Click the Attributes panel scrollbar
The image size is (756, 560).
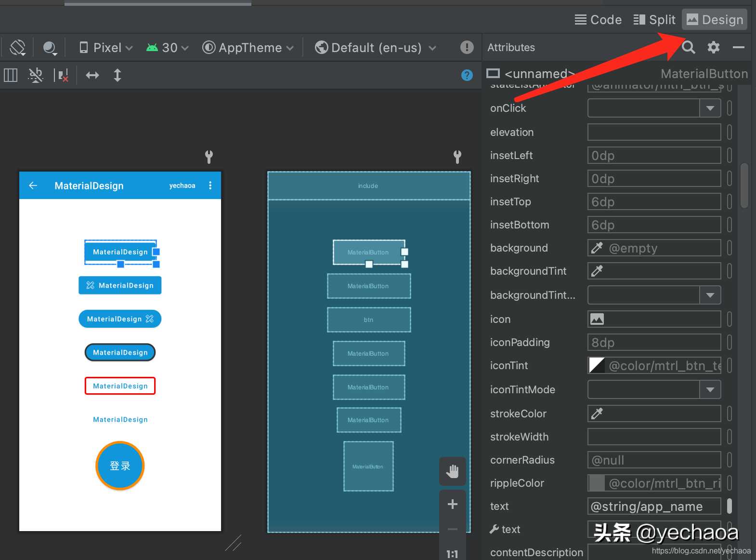click(744, 186)
